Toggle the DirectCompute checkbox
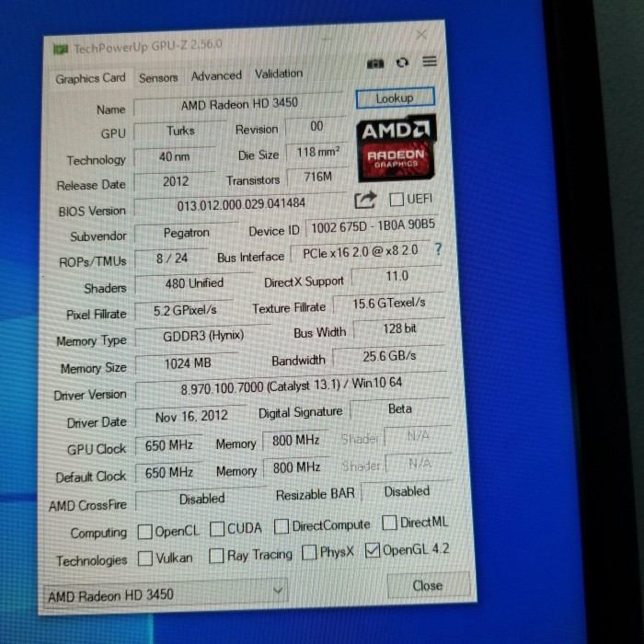Screen dimensions: 644x644 [x=281, y=526]
